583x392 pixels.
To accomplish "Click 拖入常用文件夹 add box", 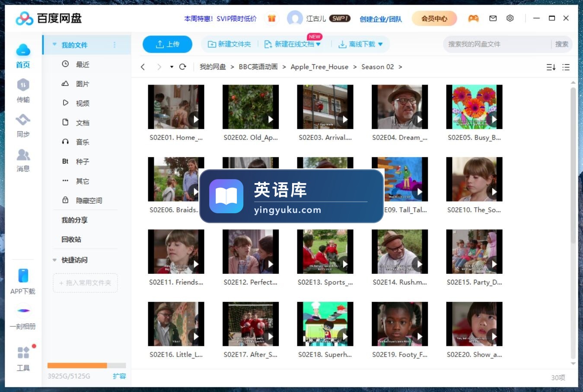I will [85, 283].
